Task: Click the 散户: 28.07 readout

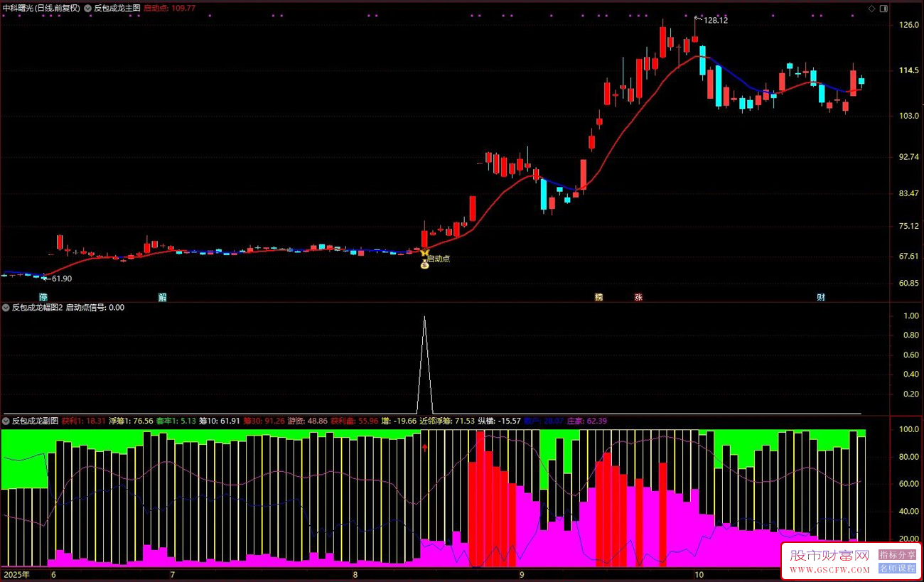Action: [544, 421]
